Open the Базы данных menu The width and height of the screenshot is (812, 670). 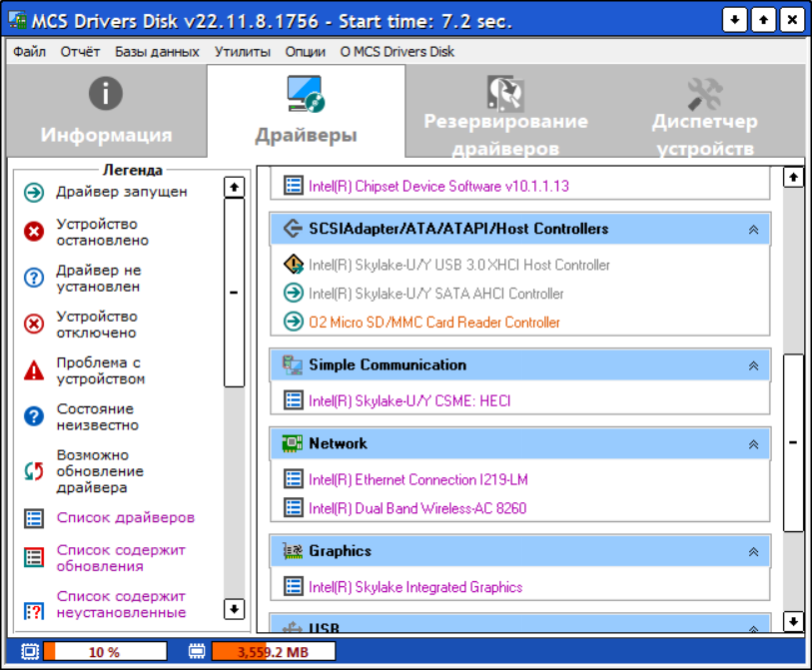pyautogui.click(x=157, y=51)
